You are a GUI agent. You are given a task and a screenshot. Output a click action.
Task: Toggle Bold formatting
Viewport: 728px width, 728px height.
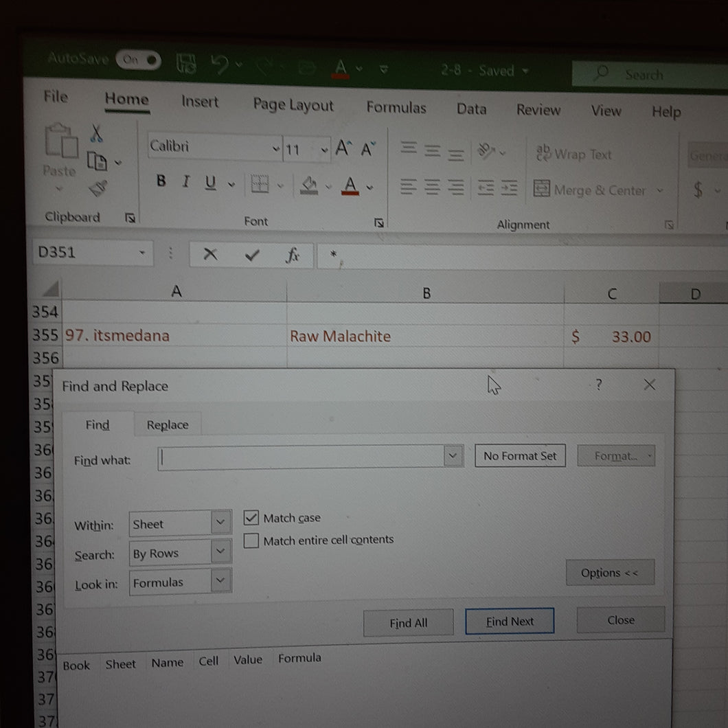161,181
